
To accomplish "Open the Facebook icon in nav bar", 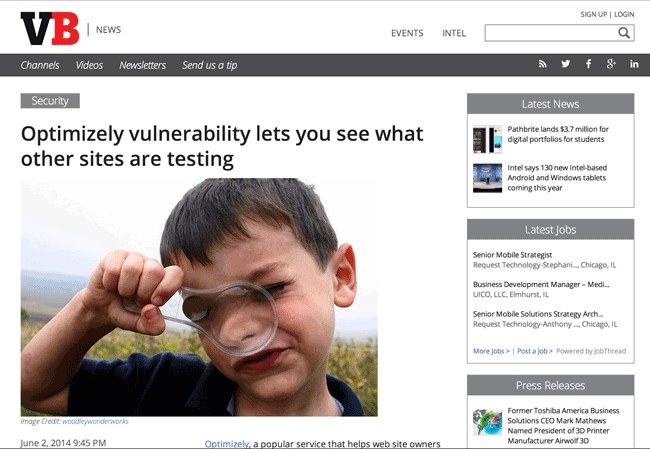I will (x=588, y=64).
